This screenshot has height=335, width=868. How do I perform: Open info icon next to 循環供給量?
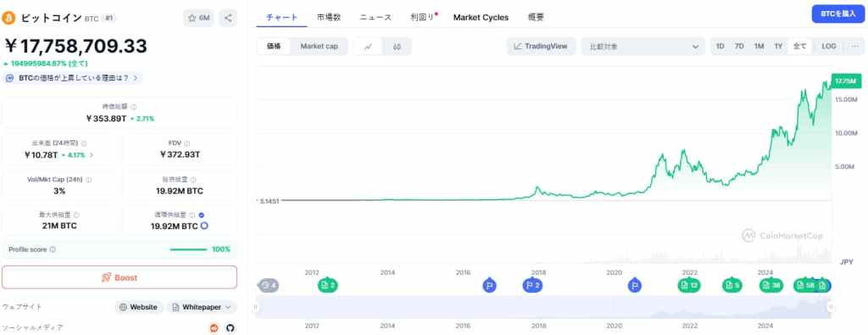pyautogui.click(x=192, y=215)
